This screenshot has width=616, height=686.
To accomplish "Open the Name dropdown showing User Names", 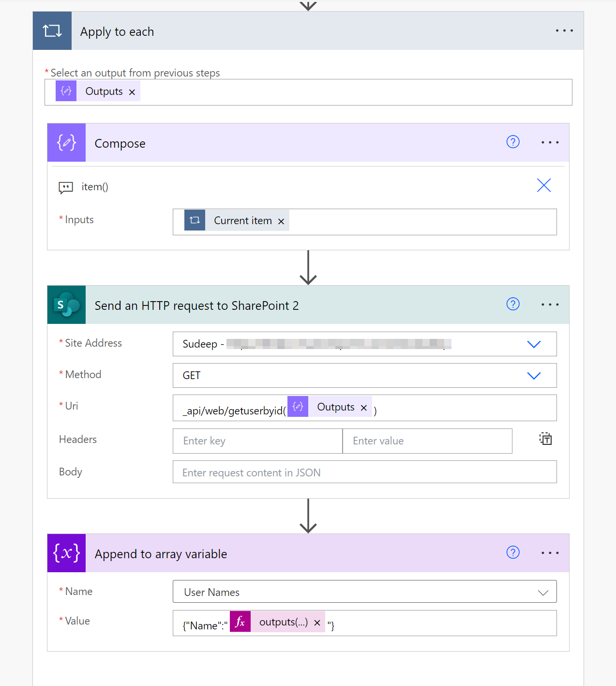I will tap(543, 593).
